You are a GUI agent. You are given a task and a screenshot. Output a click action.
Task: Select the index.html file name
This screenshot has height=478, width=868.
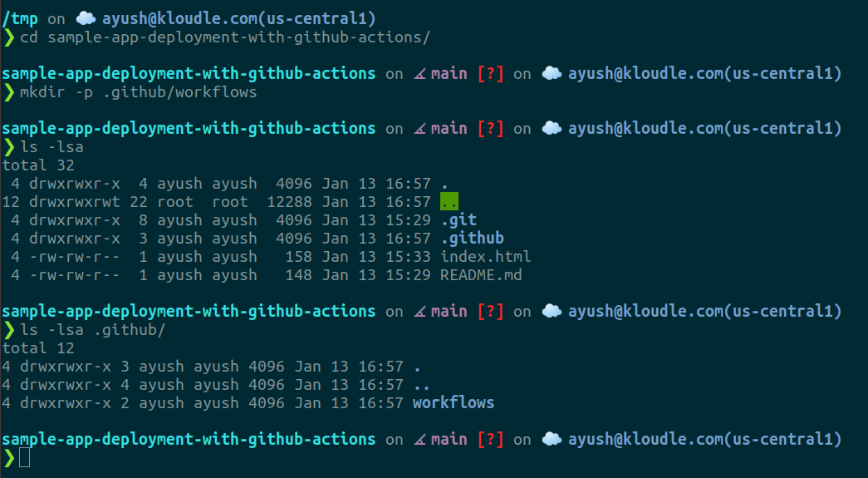(485, 257)
